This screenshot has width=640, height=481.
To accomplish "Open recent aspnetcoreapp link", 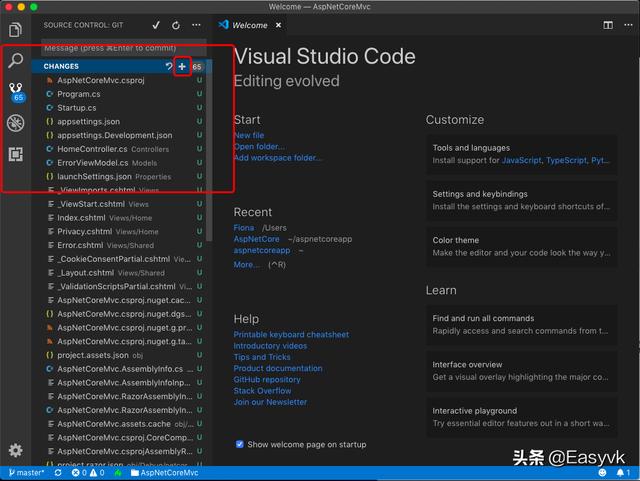I will click(262, 250).
